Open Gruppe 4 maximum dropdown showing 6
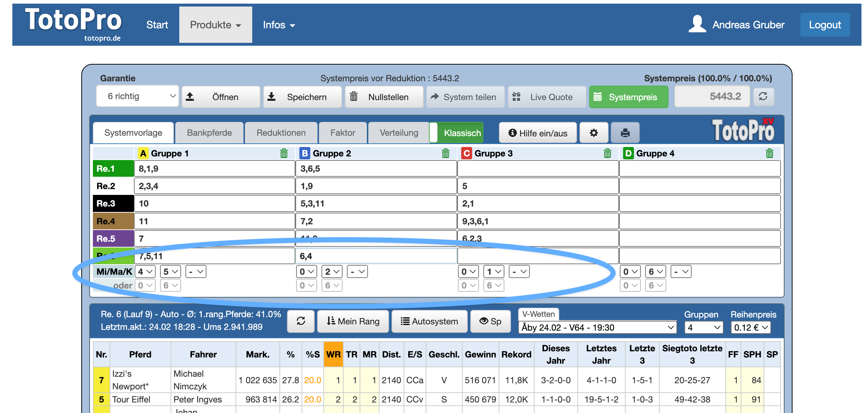Screen dimensions: 868x413 656,271
